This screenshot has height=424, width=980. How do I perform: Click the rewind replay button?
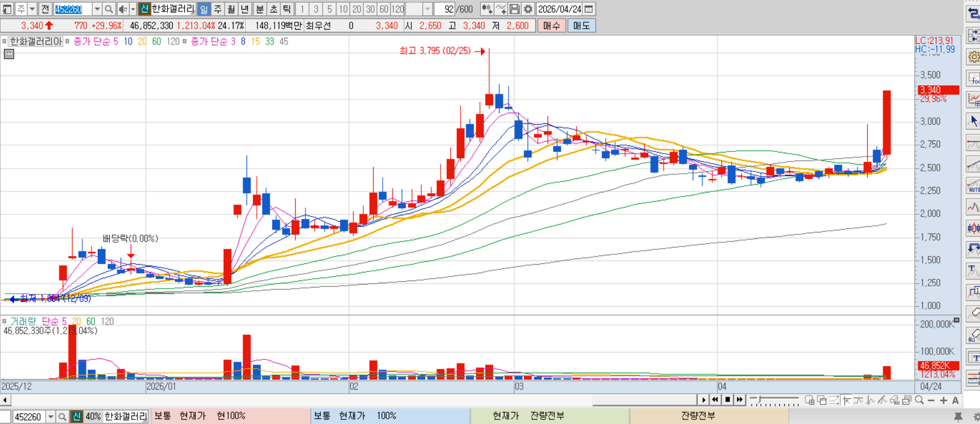coord(715,400)
